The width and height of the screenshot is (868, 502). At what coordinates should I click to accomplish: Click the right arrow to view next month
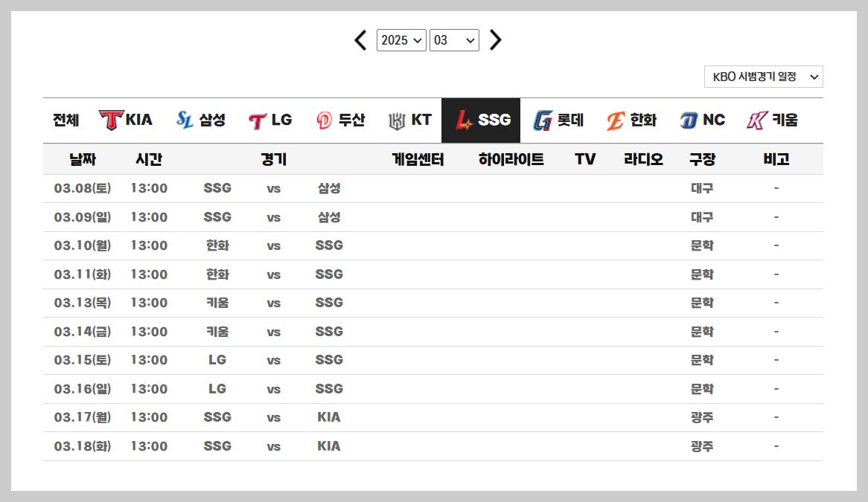coord(495,41)
